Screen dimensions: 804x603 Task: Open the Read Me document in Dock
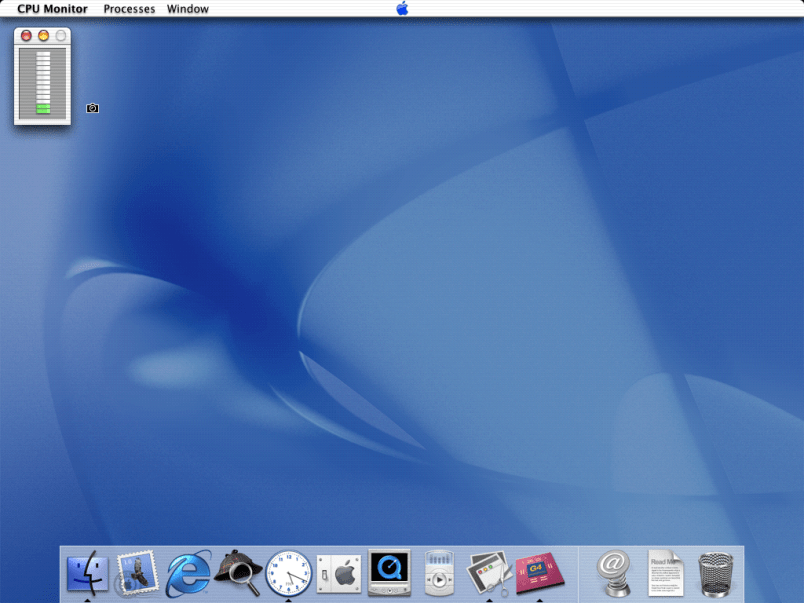(x=665, y=573)
